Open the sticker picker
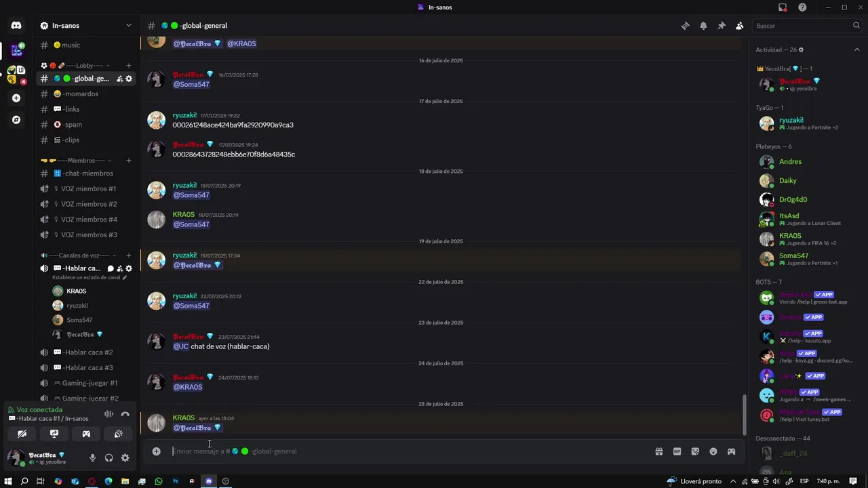Screen dimensions: 868x488 click(x=695, y=451)
